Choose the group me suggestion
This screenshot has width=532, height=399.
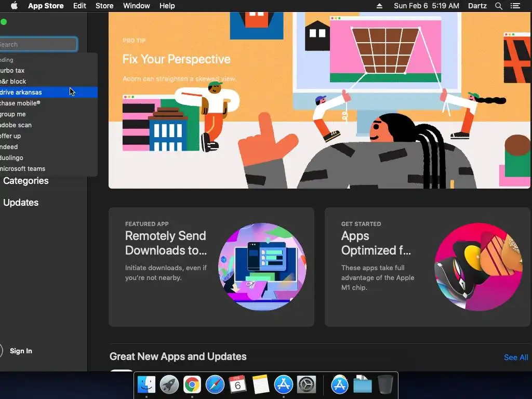tap(48, 114)
